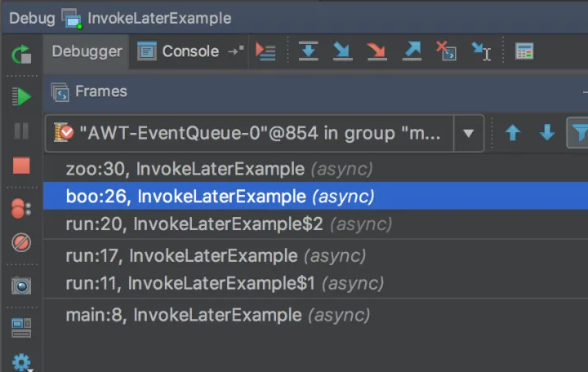
Task: Click the Drop Frame icon
Action: tap(447, 51)
